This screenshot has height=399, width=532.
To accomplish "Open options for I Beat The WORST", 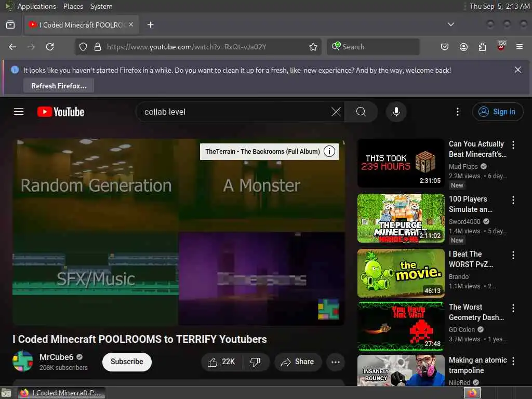I will tap(513, 255).
